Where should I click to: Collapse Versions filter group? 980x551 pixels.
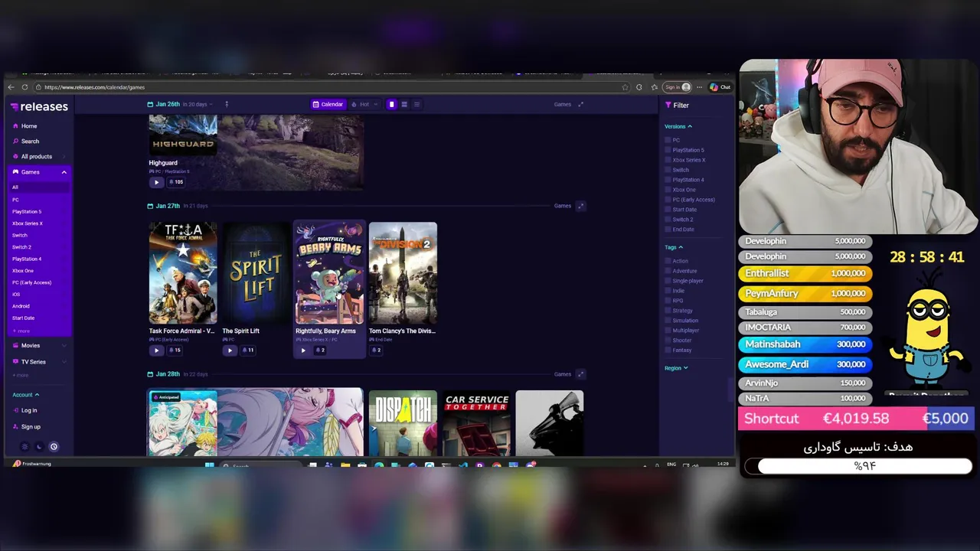click(678, 126)
